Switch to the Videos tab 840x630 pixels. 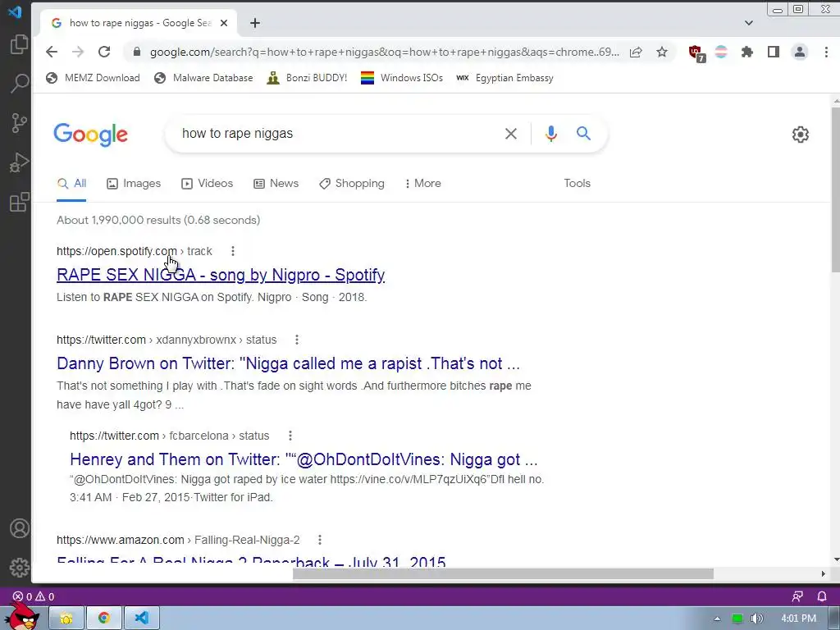(207, 183)
